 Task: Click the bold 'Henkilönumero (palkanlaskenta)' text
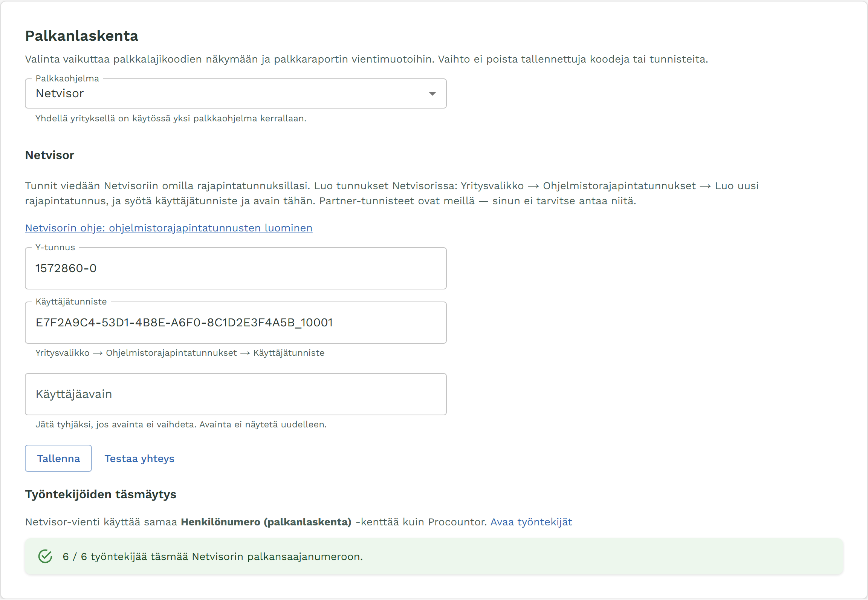coord(266,522)
